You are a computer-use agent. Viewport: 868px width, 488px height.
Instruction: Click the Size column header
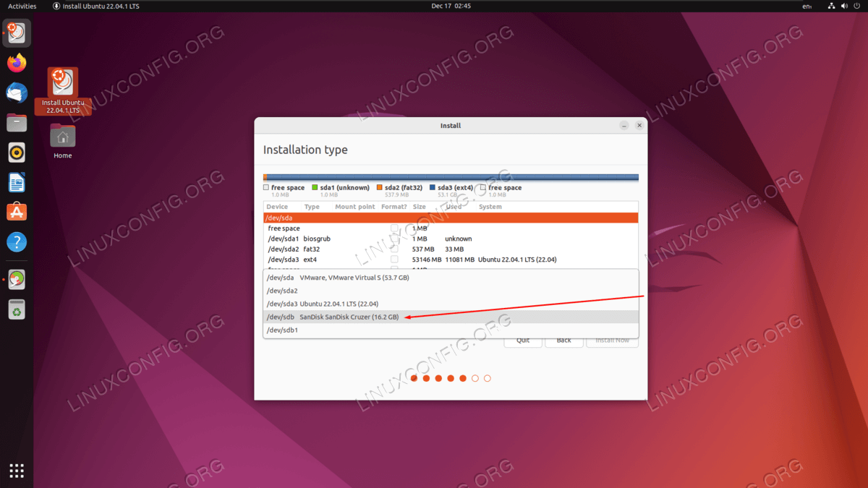[x=420, y=207]
